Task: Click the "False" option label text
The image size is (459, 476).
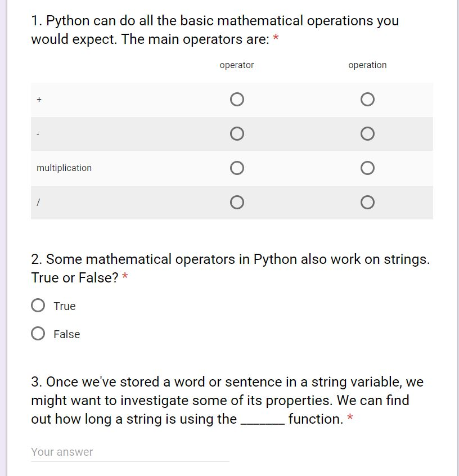Action: (67, 334)
